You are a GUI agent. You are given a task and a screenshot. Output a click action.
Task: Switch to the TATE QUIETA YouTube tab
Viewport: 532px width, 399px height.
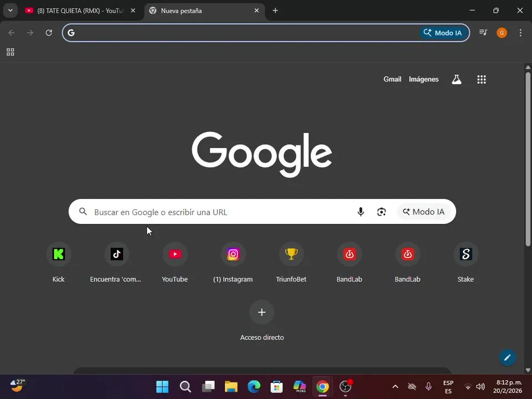pos(80,11)
